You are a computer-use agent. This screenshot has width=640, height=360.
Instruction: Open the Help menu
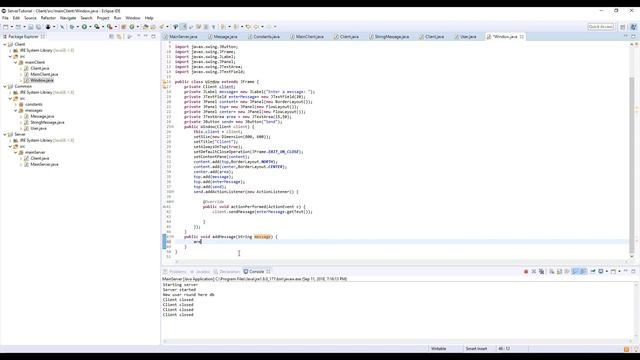(x=149, y=18)
